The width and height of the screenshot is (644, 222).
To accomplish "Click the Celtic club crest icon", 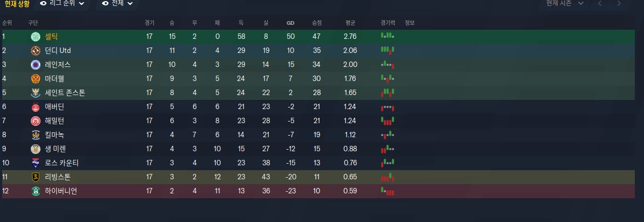I will click(36, 37).
